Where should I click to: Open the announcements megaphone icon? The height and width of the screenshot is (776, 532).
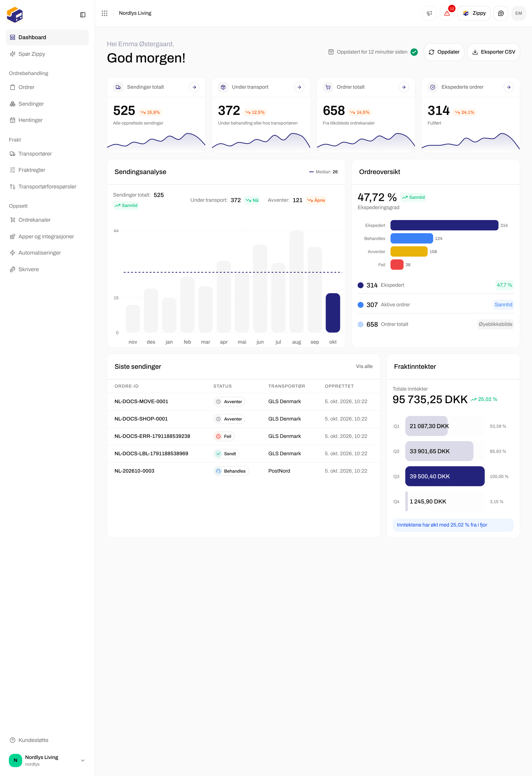pyautogui.click(x=429, y=13)
